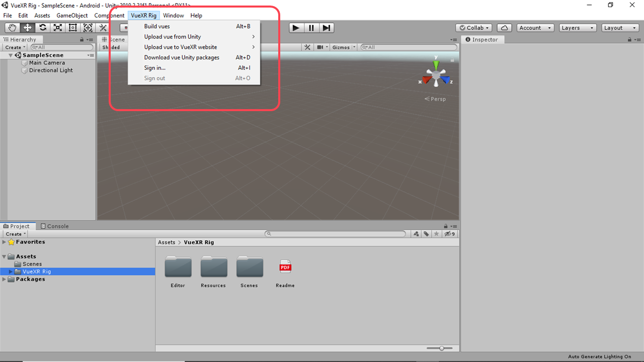Collapse the SampleScene tree node

[11, 55]
